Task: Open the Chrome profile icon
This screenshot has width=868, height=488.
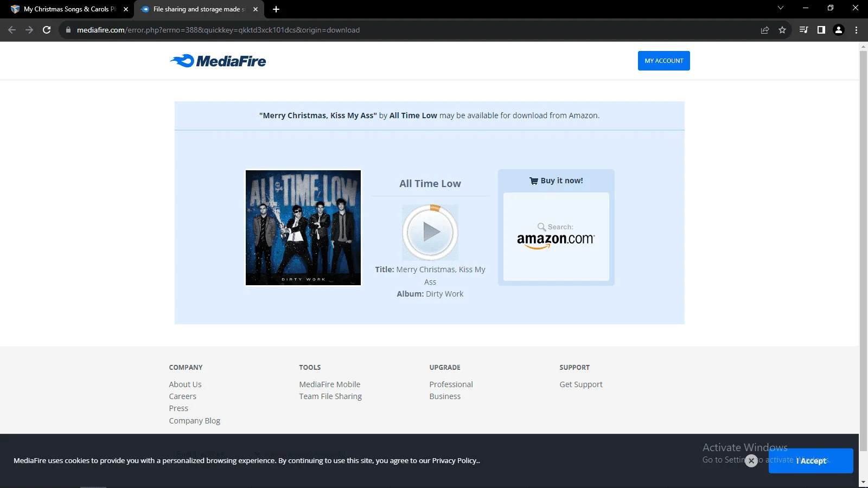Action: 839,30
